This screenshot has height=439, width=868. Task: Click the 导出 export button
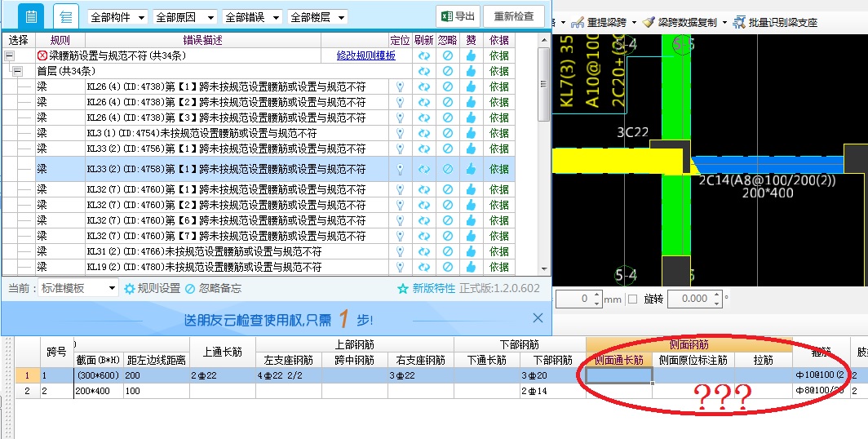(x=458, y=16)
